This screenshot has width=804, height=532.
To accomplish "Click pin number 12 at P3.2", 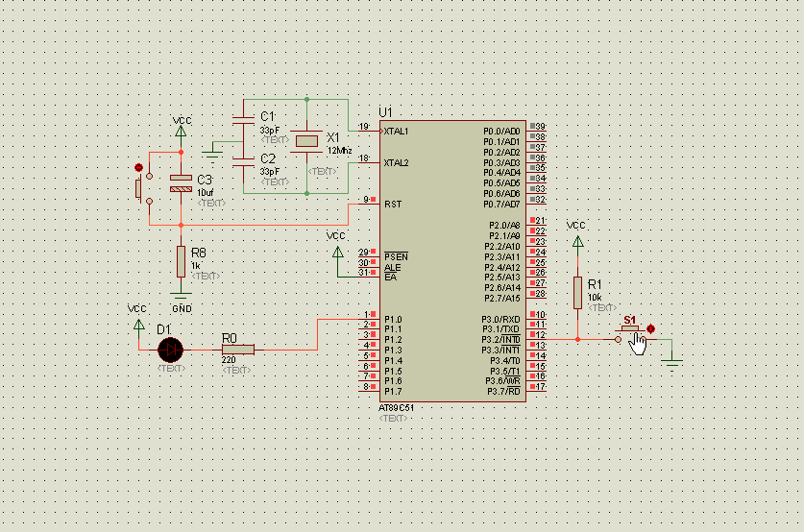I will pos(541,335).
